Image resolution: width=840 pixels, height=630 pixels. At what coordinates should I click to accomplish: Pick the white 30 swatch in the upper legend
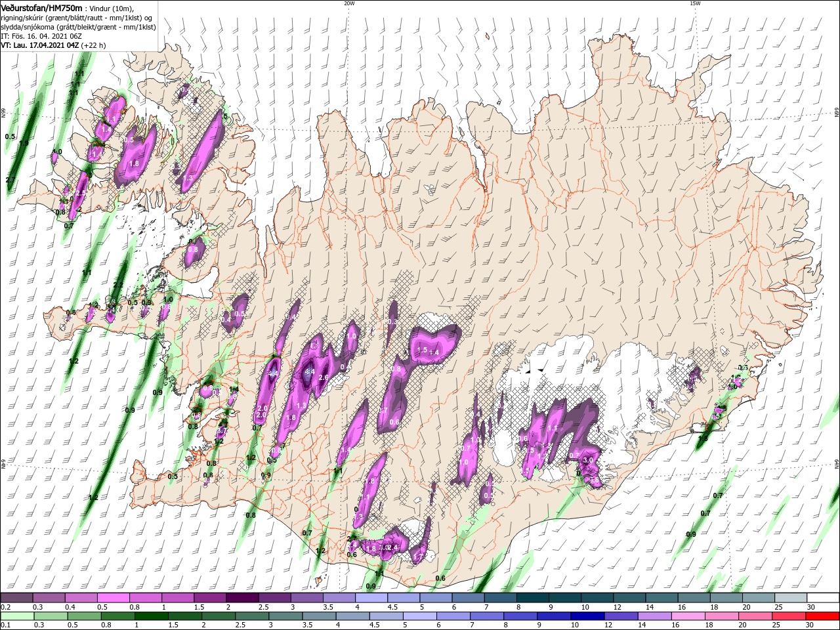pos(822,598)
